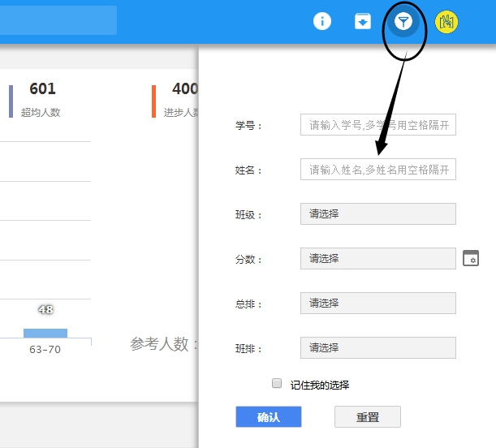
Task: Open the 分数 dropdown selector
Action: pyautogui.click(x=377, y=259)
